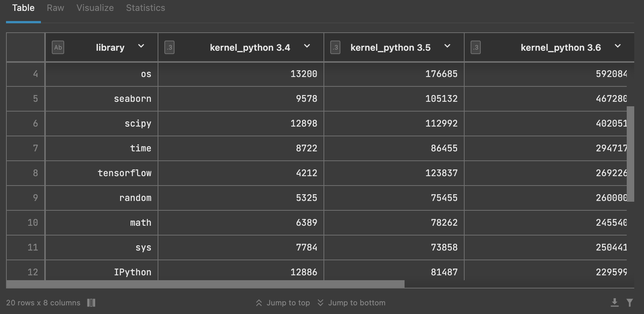The width and height of the screenshot is (644, 314).
Task: Open the Visualize tab
Action: pyautogui.click(x=95, y=8)
